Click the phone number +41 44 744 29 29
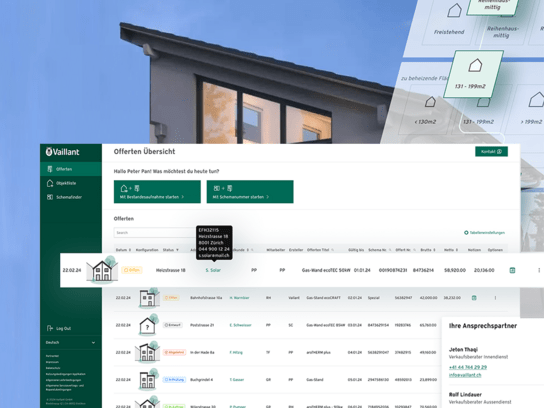 click(468, 367)
